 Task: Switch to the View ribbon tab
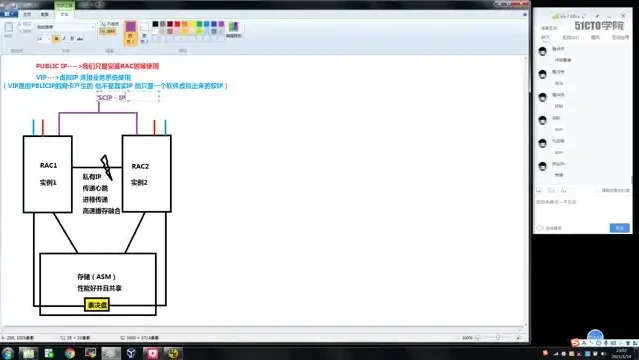[45, 14]
